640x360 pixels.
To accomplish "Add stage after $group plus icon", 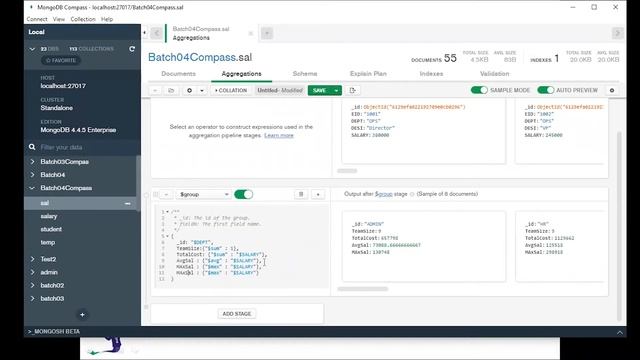I will (318, 194).
